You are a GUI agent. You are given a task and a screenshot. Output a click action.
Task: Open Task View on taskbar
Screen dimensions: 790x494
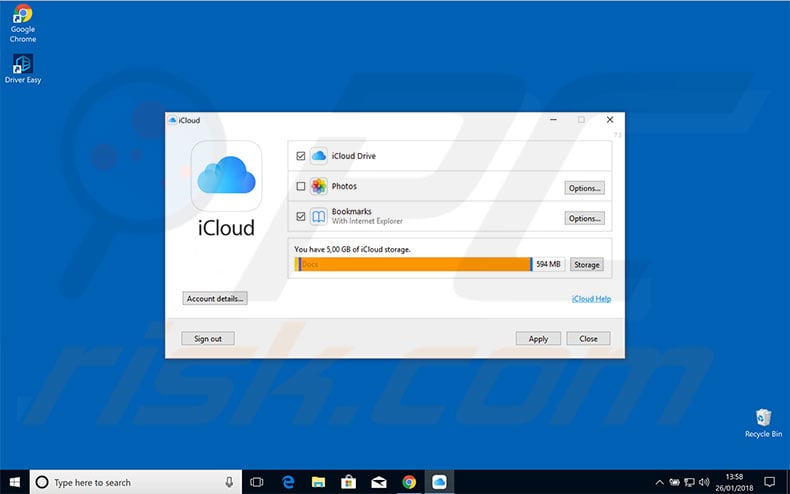257,482
